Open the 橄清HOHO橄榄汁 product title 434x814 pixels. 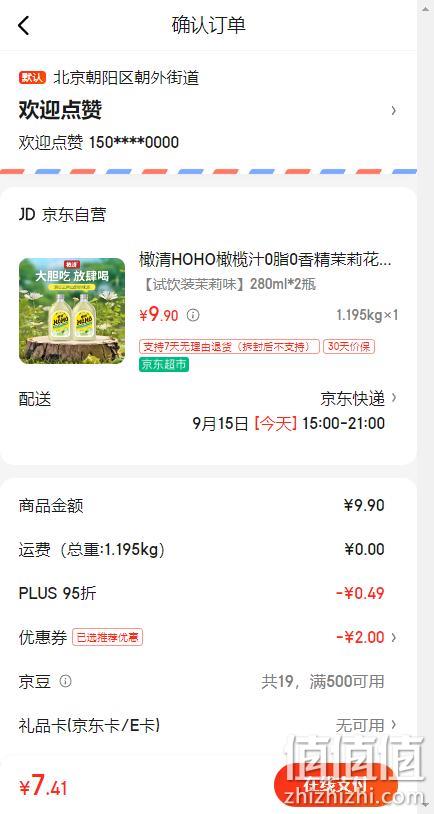[265, 259]
